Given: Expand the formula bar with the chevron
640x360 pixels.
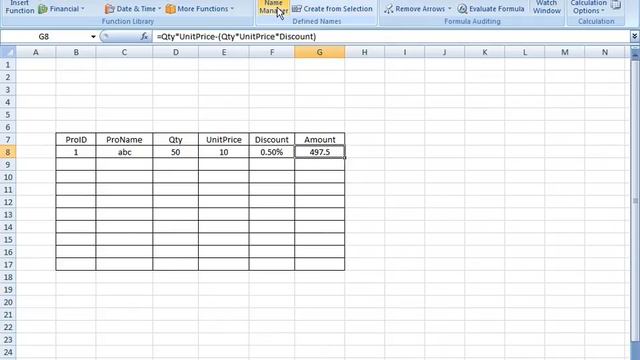Looking at the screenshot, I should point(634,36).
